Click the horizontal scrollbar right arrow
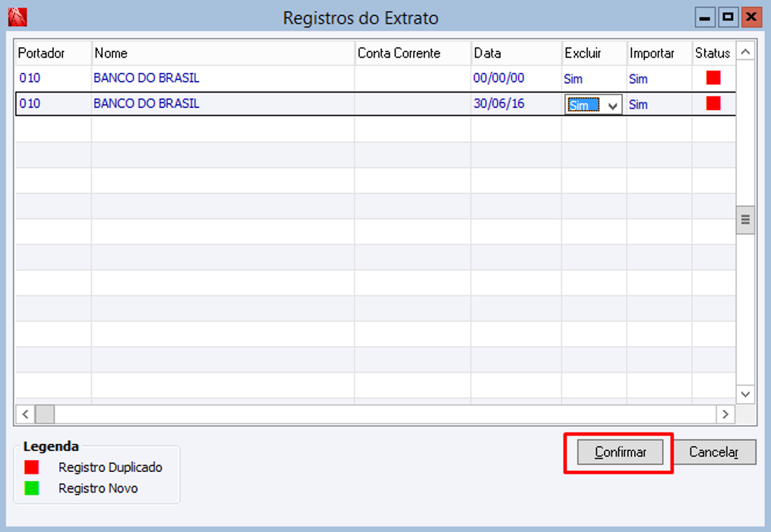771x532 pixels. (725, 414)
